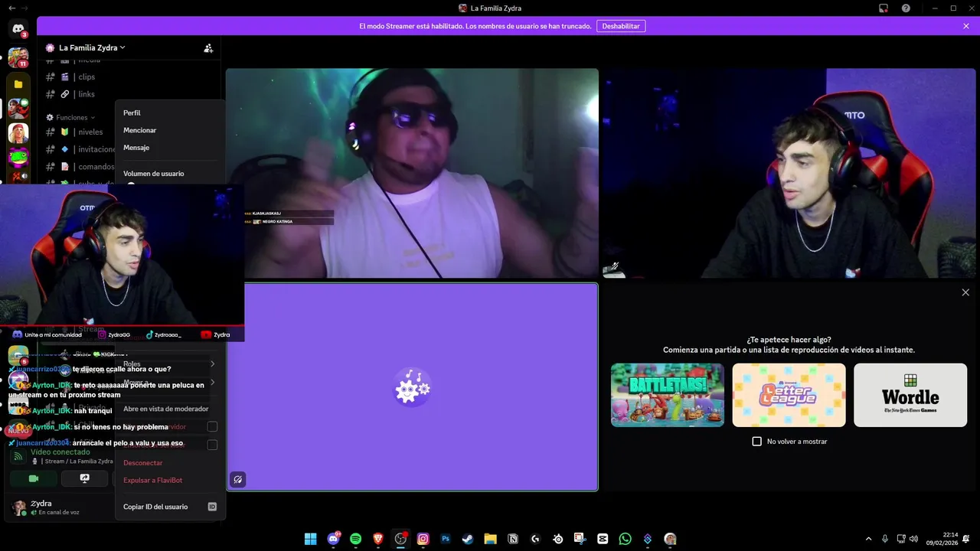980x551 pixels.
Task: Select the green frog server icon
Action: coord(18,158)
